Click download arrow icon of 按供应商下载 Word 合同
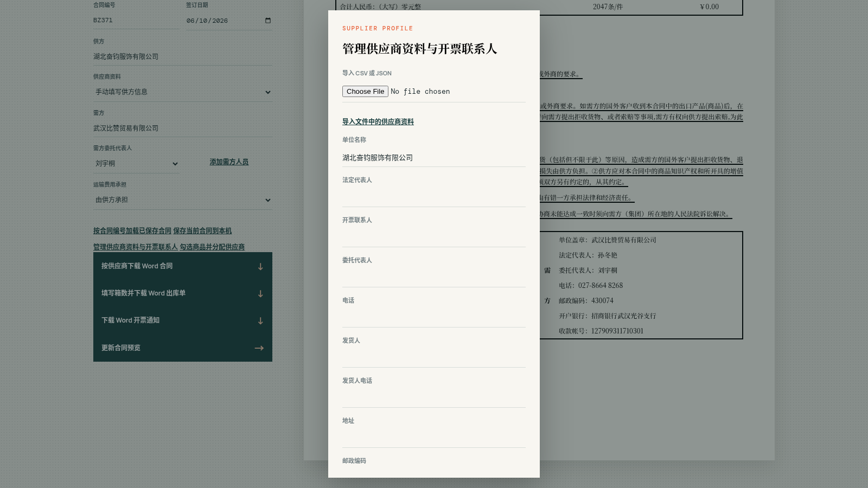The height and width of the screenshot is (488, 868). (260, 267)
